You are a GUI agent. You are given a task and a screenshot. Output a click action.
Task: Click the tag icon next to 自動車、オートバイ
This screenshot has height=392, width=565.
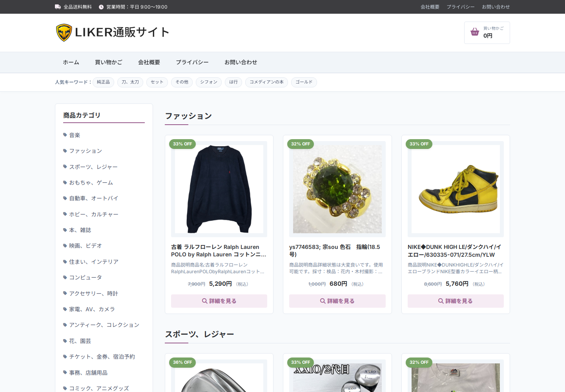[65, 198]
